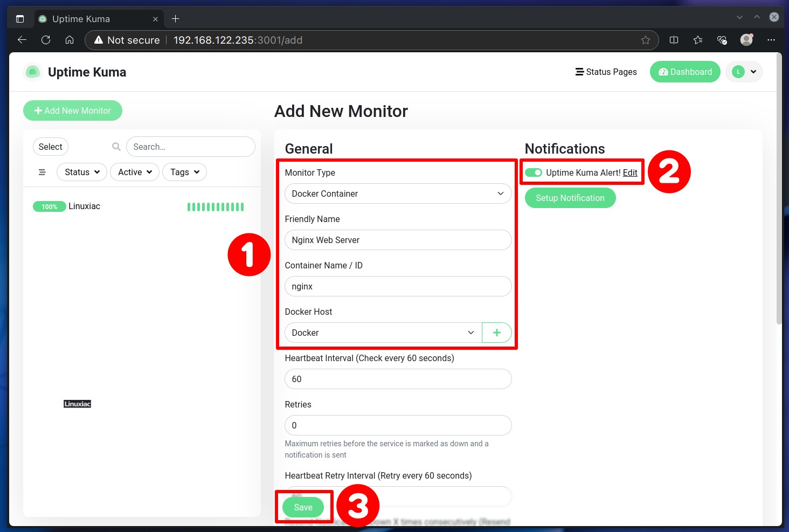The height and width of the screenshot is (532, 789).
Task: Open the monitor list hamburger filter icon
Action: pyautogui.click(x=42, y=172)
